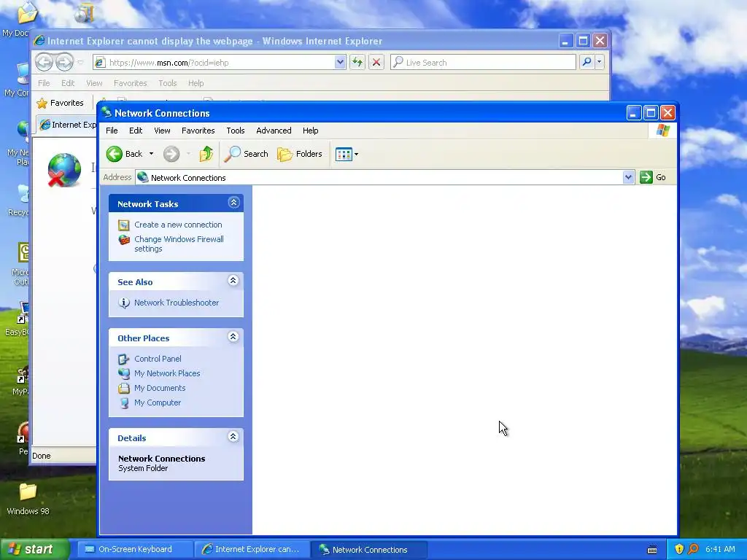The height and width of the screenshot is (560, 747).
Task: Click the My Network Places icon
Action: [x=124, y=373]
